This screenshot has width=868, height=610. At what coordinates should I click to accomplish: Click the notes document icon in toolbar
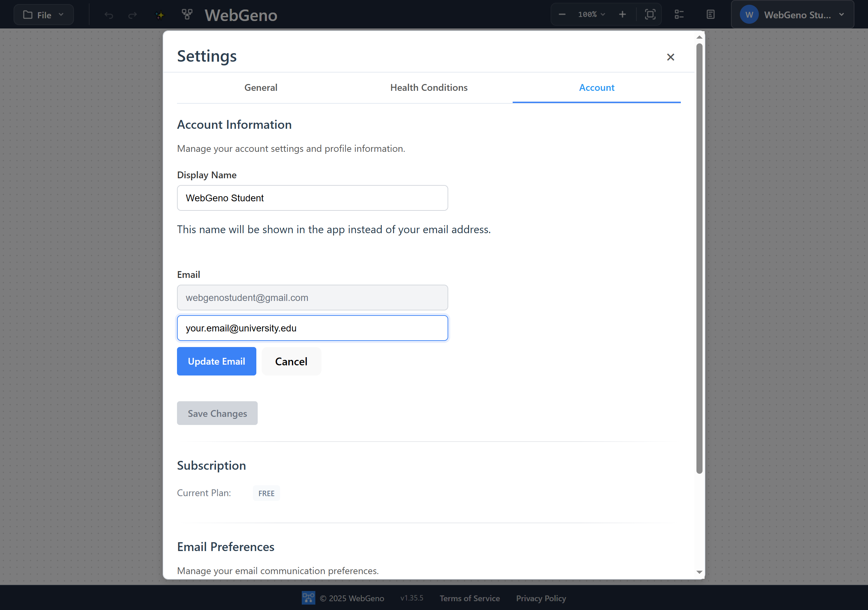[x=710, y=14]
